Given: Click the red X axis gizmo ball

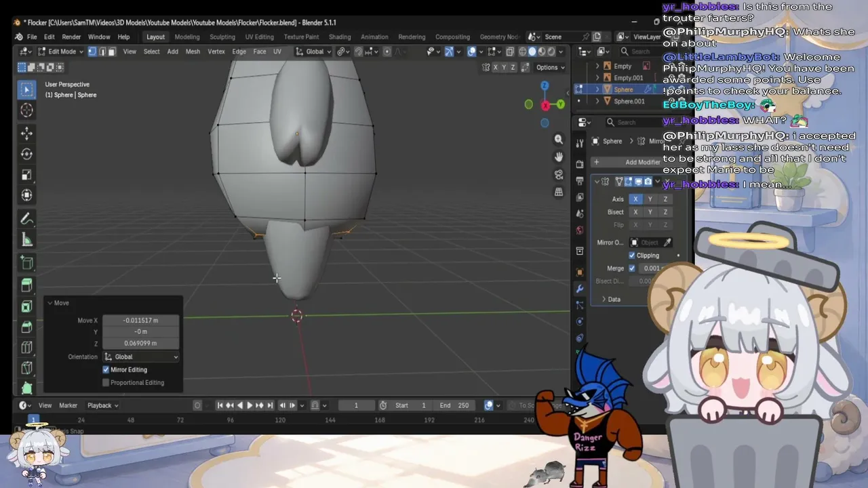Looking at the screenshot, I should click(x=545, y=105).
